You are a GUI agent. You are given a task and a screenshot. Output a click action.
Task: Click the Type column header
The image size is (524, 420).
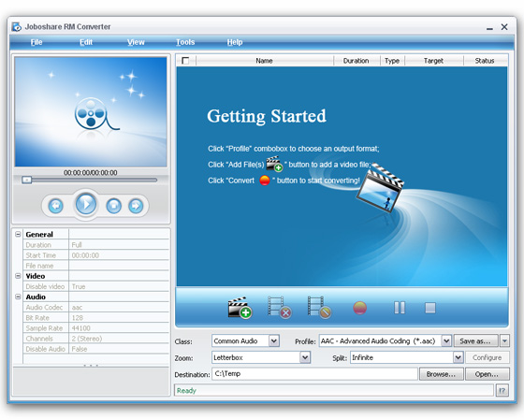[392, 61]
